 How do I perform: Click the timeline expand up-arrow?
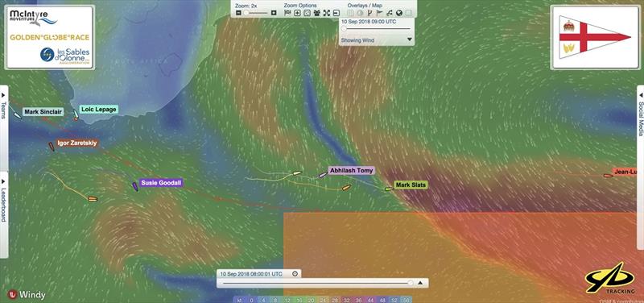tap(420, 283)
